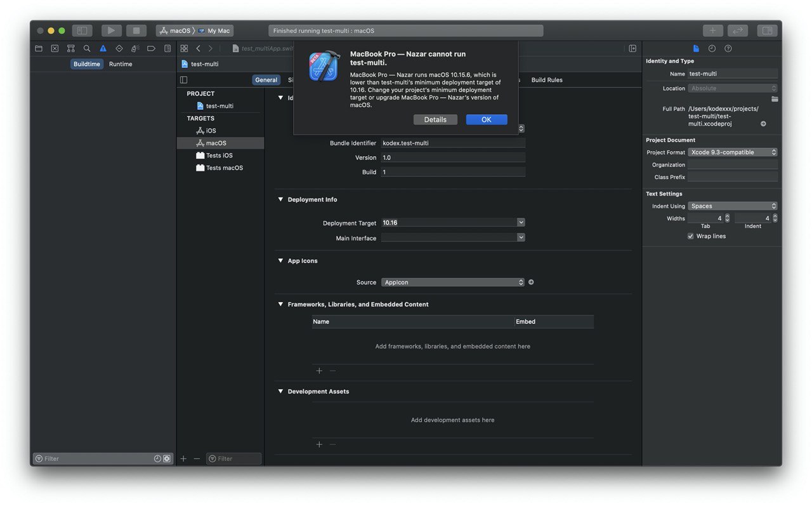Stop the running scheme
The height and width of the screenshot is (506, 812).
(136, 30)
